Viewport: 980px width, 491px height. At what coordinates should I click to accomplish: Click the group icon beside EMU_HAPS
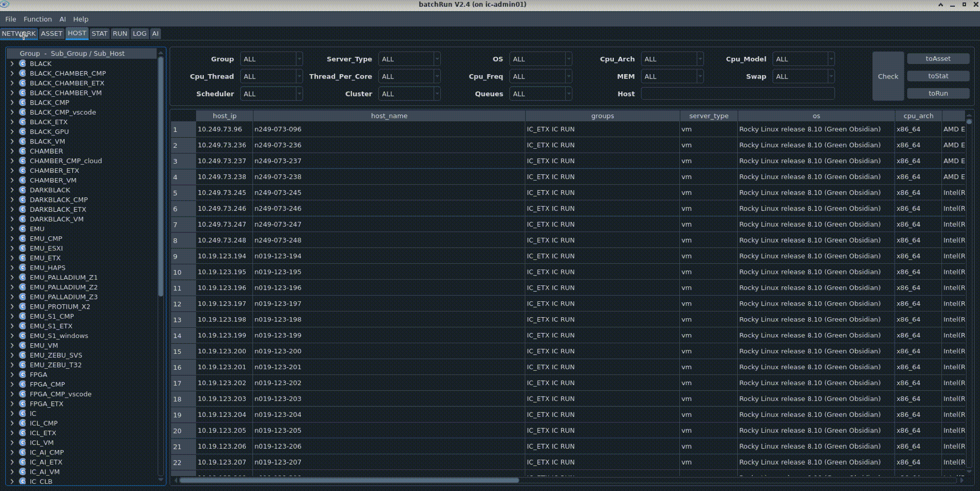point(22,268)
